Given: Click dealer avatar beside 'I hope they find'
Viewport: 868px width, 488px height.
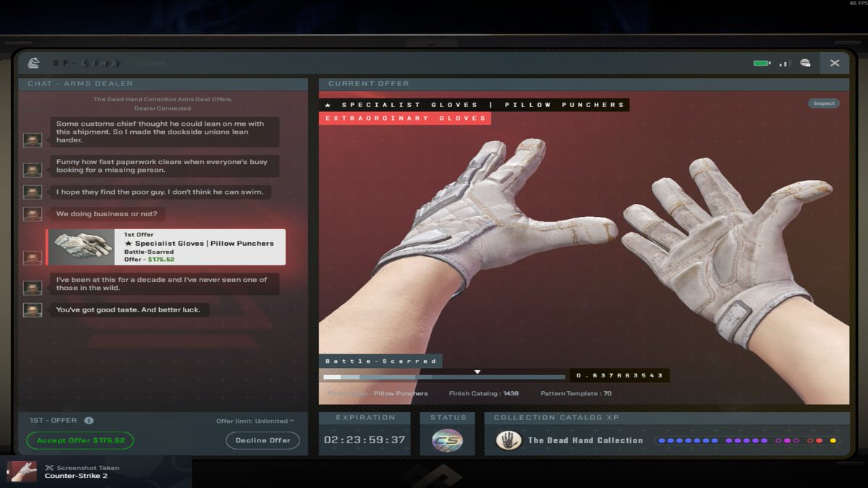Looking at the screenshot, I should click(x=32, y=192).
